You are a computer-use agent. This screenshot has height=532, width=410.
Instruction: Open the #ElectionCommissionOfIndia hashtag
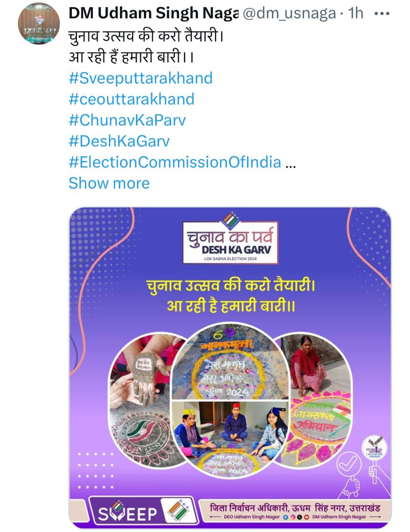click(175, 162)
